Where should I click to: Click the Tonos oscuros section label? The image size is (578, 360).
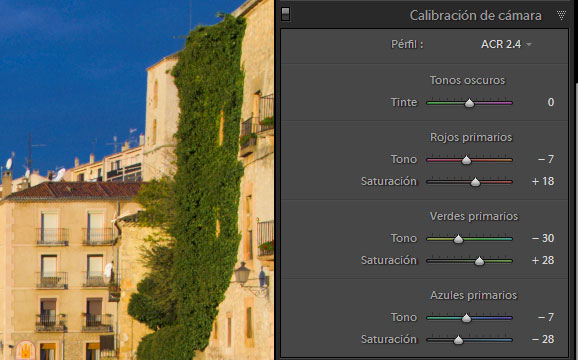tap(467, 80)
